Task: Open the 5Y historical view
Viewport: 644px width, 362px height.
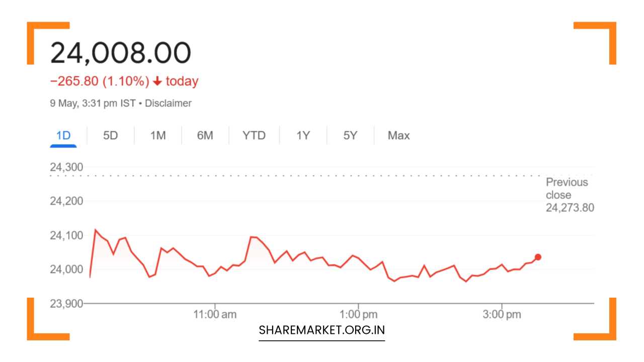Action: point(350,135)
